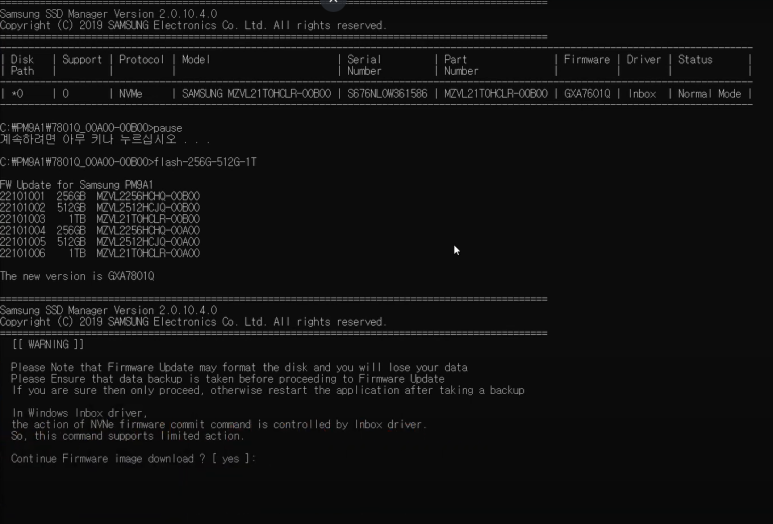This screenshot has height=524, width=773.
Task: Select the "Normal Mode" status cell
Action: pyautogui.click(x=709, y=94)
